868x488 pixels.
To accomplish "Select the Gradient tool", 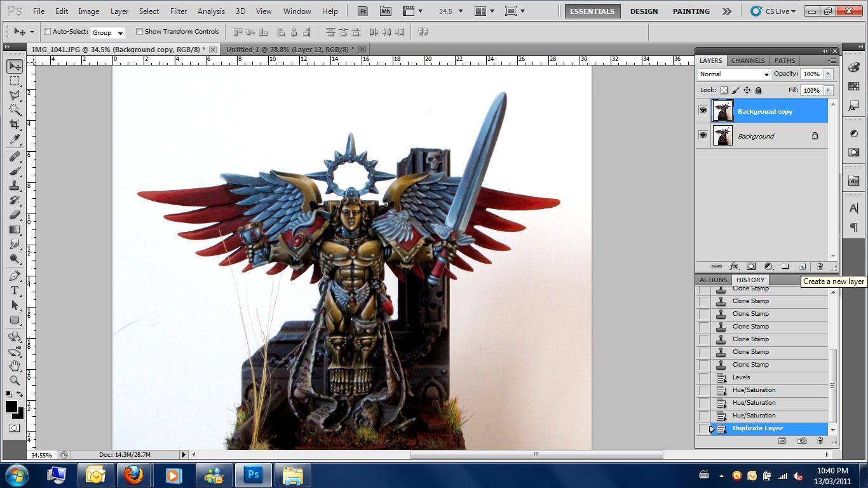I will point(15,229).
